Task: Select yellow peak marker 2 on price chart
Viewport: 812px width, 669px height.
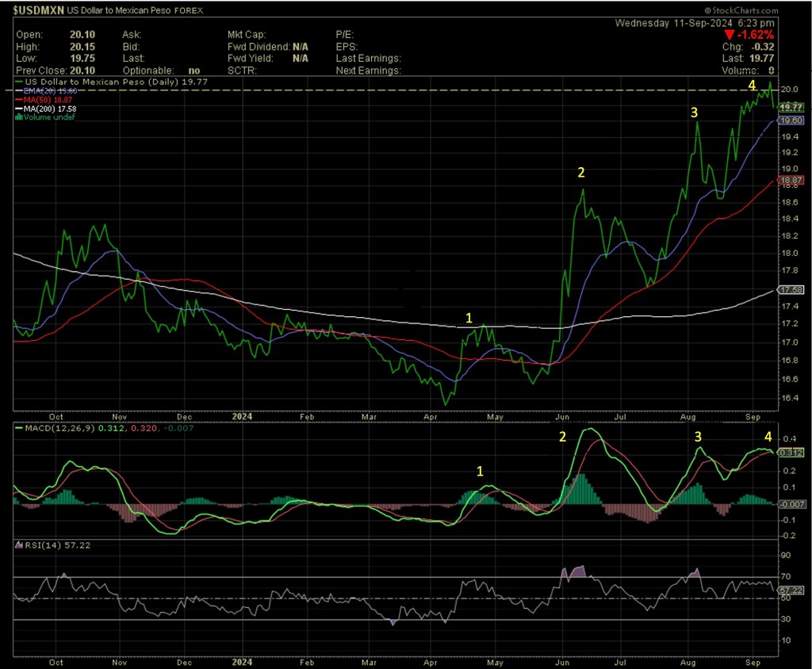Action: (x=581, y=172)
